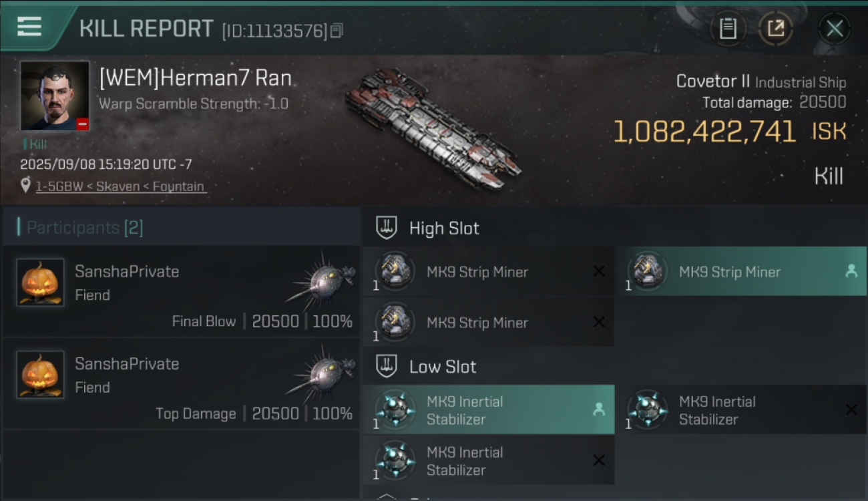Select the highlighted MK9 Inertial Stabilizer item
Viewport: 868px width, 501px height.
(489, 410)
